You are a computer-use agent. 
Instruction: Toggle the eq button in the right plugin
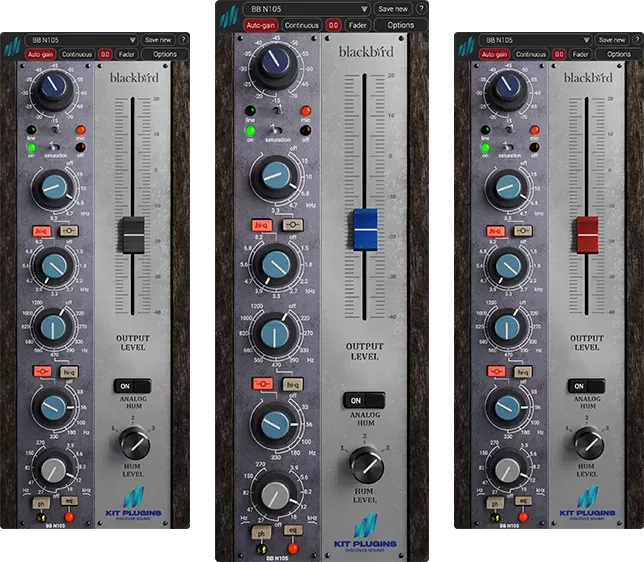[x=523, y=501]
